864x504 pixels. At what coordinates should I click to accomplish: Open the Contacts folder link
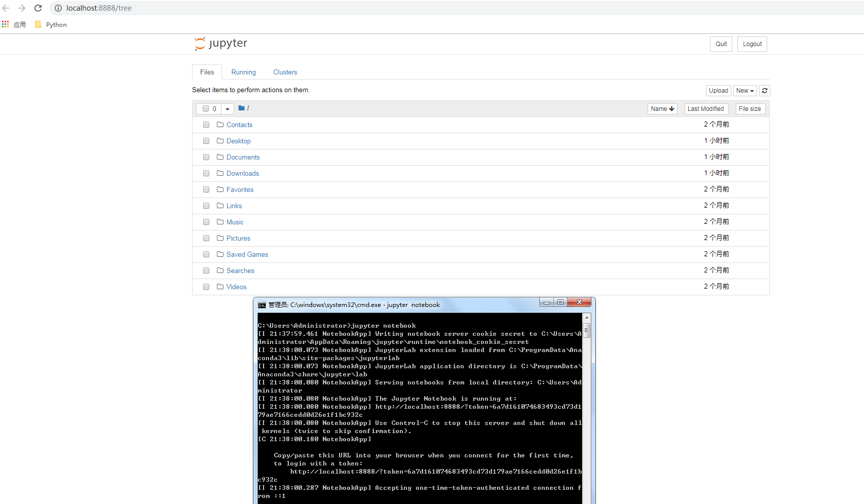[x=239, y=125]
